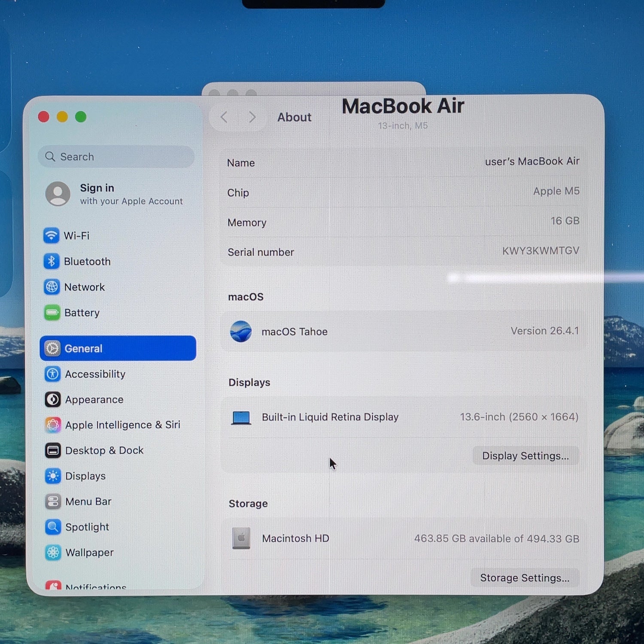The image size is (644, 644).
Task: Click the Displays sun icon in the sidebar
Action: click(53, 476)
